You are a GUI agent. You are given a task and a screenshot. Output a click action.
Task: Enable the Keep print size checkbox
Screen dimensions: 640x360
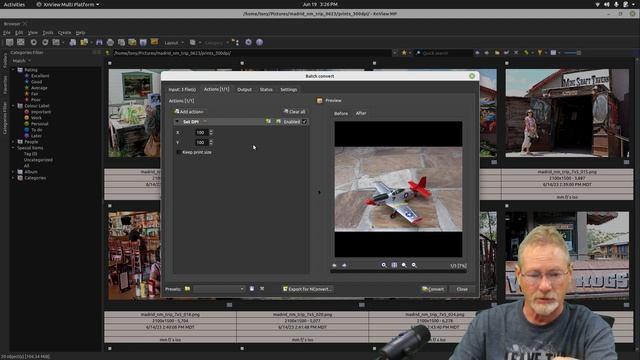(178, 152)
